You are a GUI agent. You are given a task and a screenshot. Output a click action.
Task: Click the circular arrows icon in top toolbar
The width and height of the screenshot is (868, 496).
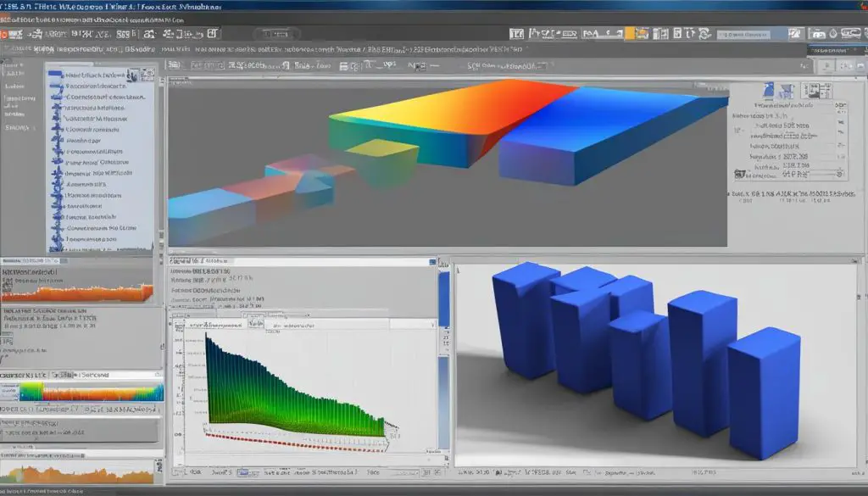coord(704,34)
